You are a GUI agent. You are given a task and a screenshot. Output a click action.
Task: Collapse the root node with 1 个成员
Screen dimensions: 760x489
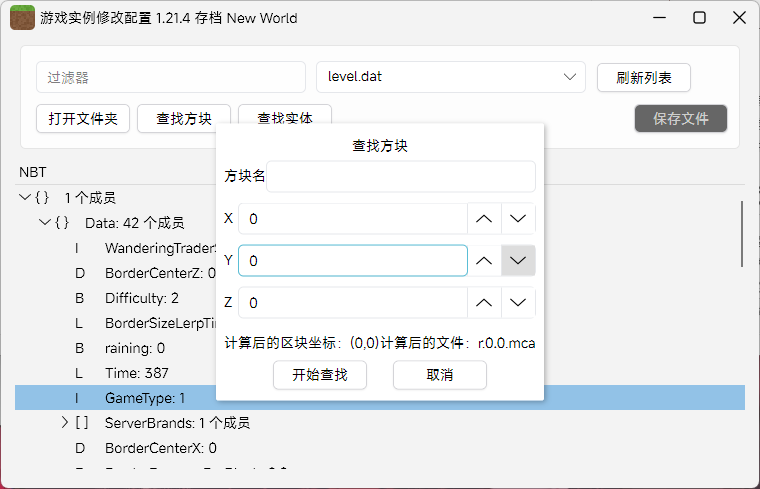[25, 198]
